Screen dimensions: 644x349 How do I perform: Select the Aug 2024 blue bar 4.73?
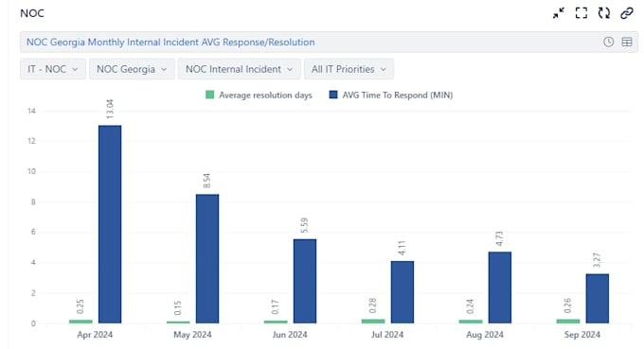[x=500, y=288]
